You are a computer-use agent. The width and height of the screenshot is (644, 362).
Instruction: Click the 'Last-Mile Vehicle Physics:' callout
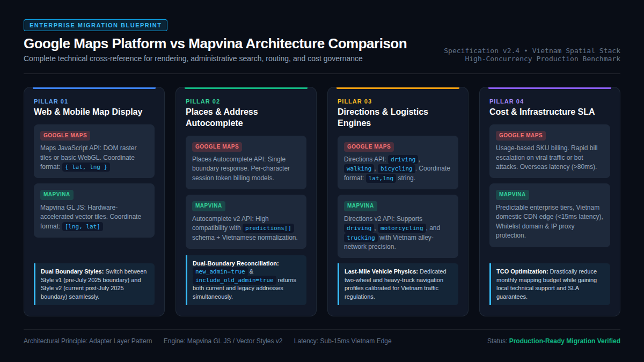tap(398, 284)
